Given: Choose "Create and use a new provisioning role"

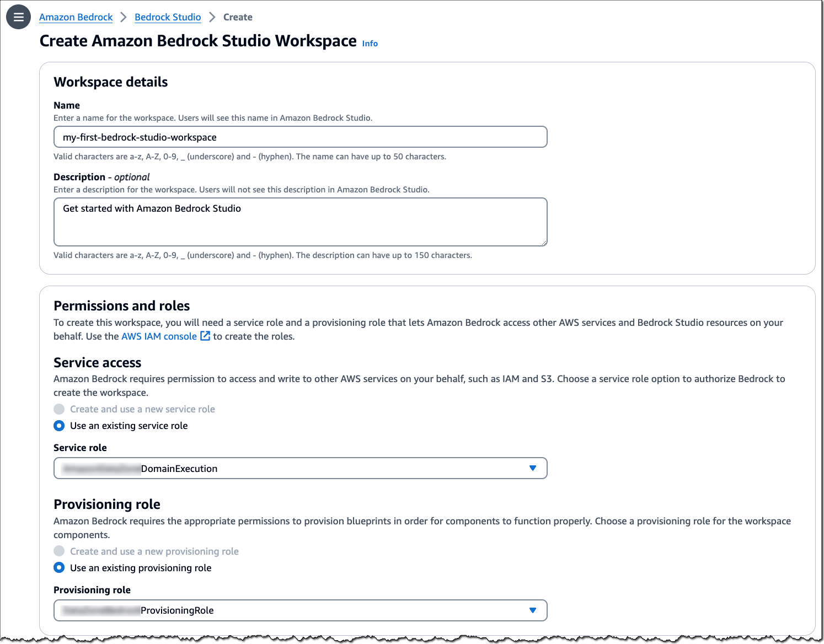Looking at the screenshot, I should tap(59, 551).
